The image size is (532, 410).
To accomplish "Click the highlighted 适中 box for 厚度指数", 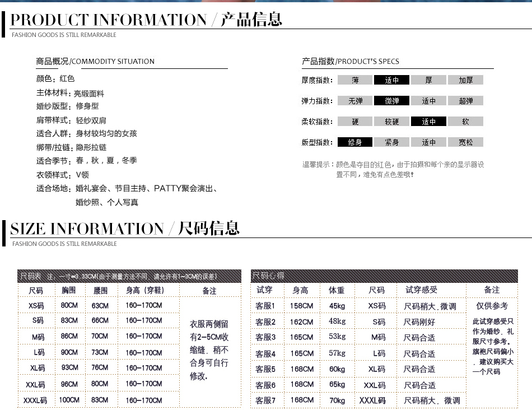I will (x=391, y=80).
